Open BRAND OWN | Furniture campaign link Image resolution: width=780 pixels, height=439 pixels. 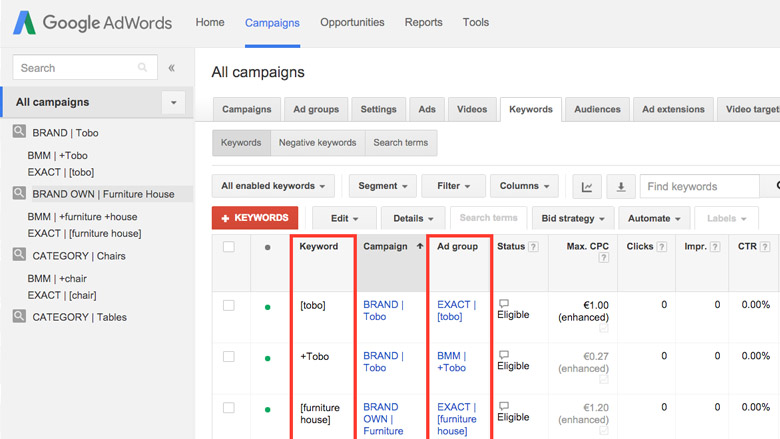click(383, 419)
